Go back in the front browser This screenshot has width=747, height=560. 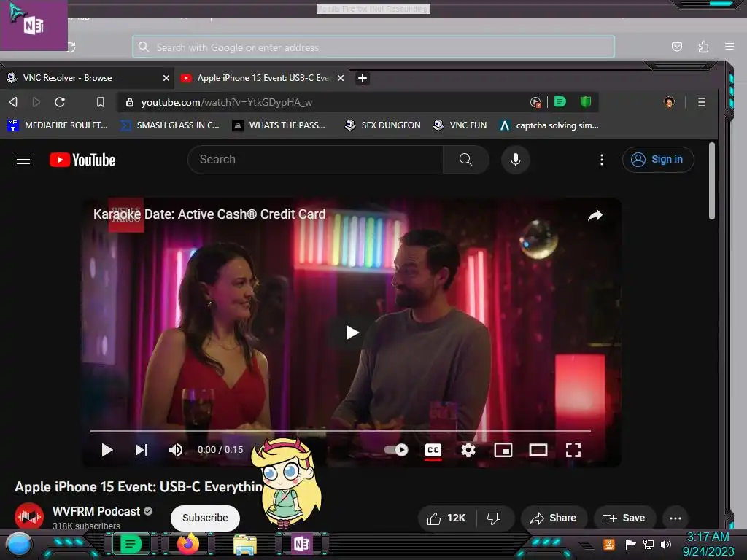click(x=13, y=102)
